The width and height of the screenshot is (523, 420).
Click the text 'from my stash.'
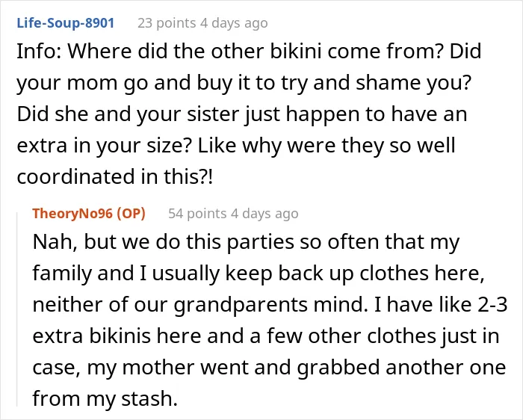tap(105, 398)
